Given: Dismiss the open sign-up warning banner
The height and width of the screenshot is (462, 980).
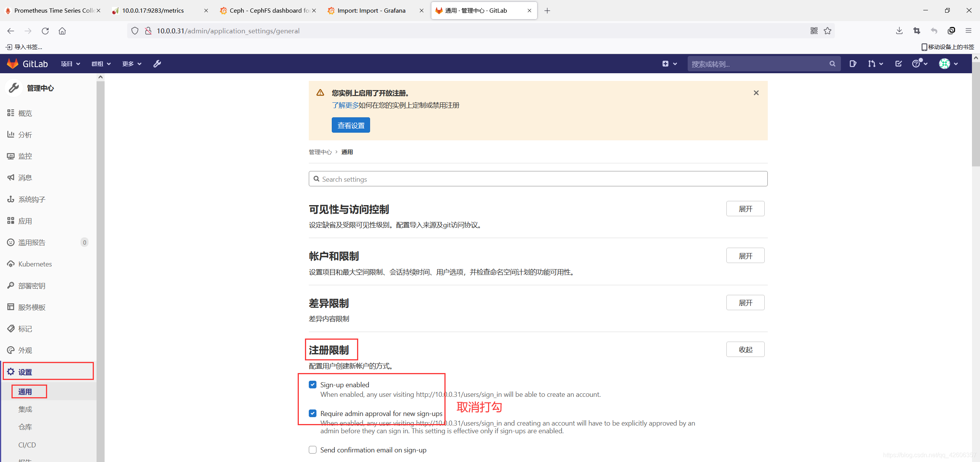Looking at the screenshot, I should (x=756, y=93).
